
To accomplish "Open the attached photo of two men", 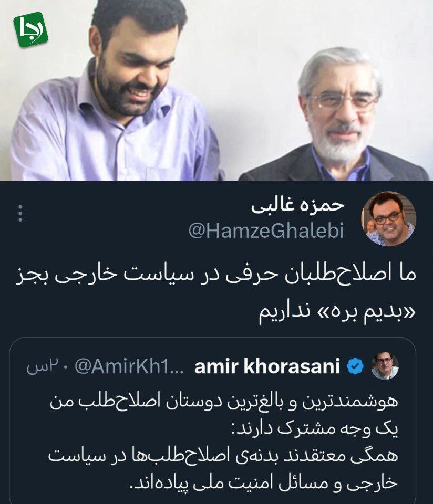I will pyautogui.click(x=217, y=90).
